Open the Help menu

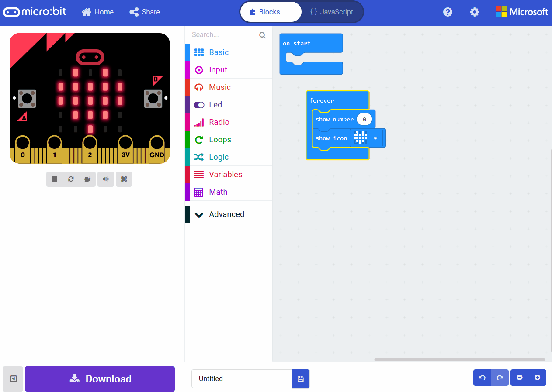[x=448, y=12]
